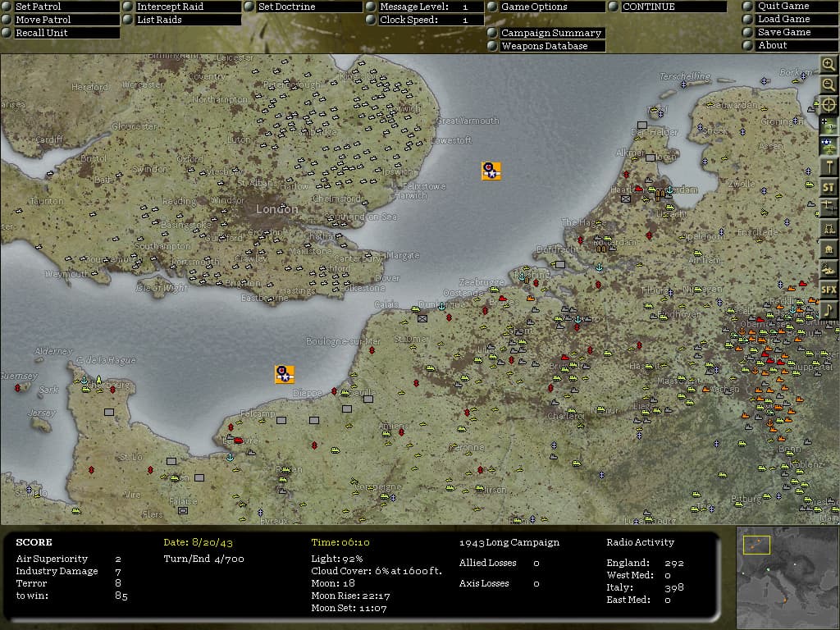Click Move Patrol
This screenshot has width=840, height=630.
[66, 20]
